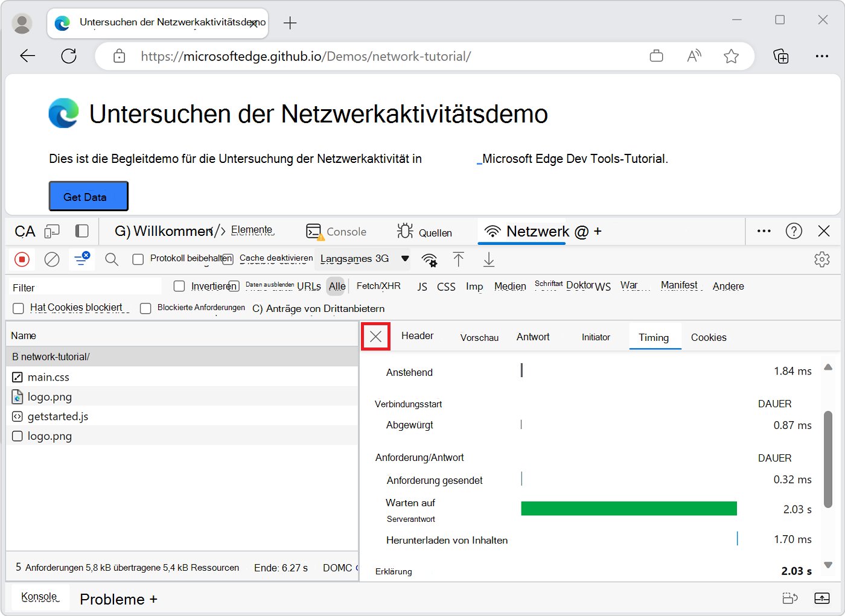The image size is (845, 616).
Task: Toggle the Invertieren checkbox
Action: click(x=179, y=286)
